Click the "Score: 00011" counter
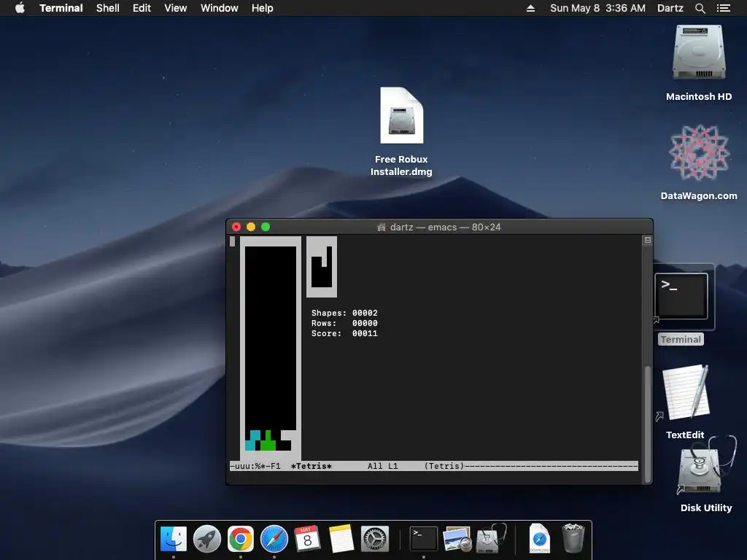The height and width of the screenshot is (560, 747). click(x=344, y=333)
